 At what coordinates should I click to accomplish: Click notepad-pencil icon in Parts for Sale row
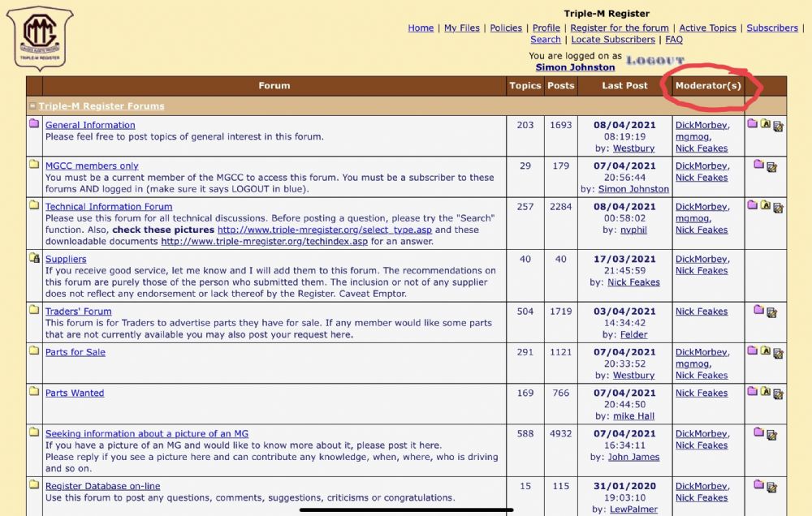pos(778,353)
